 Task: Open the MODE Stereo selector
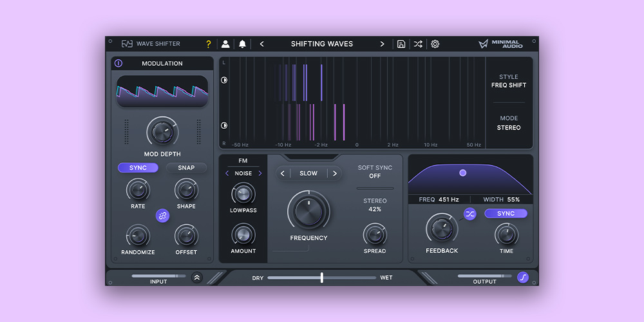(509, 123)
